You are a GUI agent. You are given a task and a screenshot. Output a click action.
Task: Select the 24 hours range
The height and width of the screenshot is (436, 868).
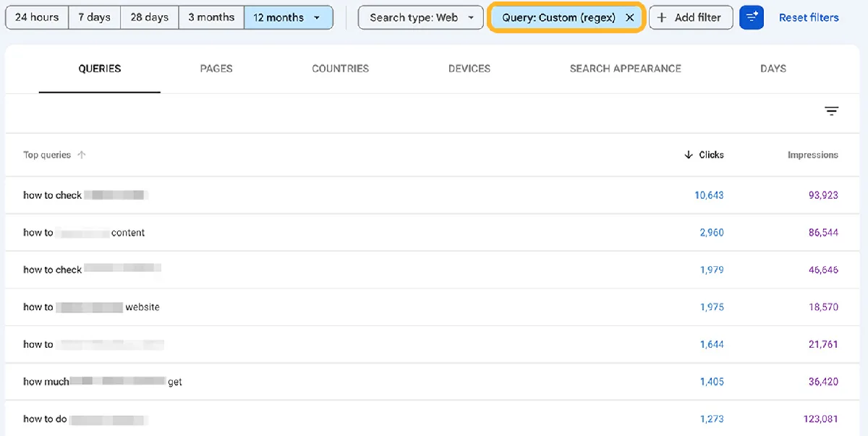37,17
